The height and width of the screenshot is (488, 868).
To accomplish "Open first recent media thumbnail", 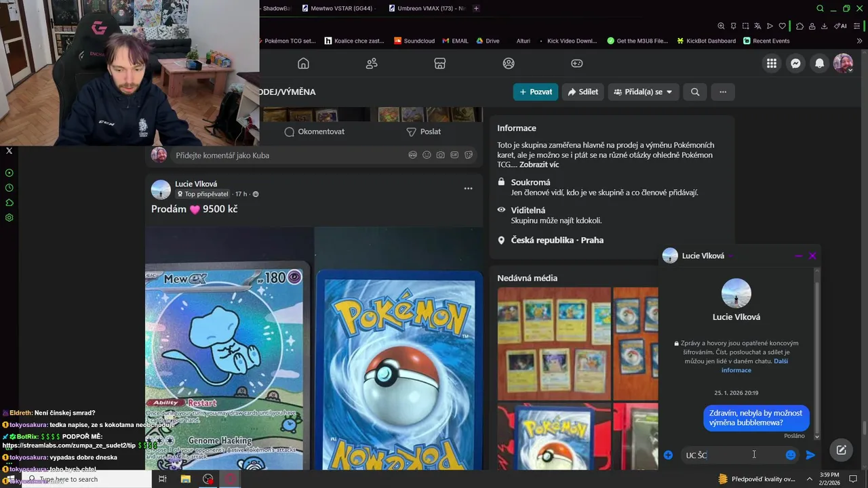I will click(x=554, y=344).
